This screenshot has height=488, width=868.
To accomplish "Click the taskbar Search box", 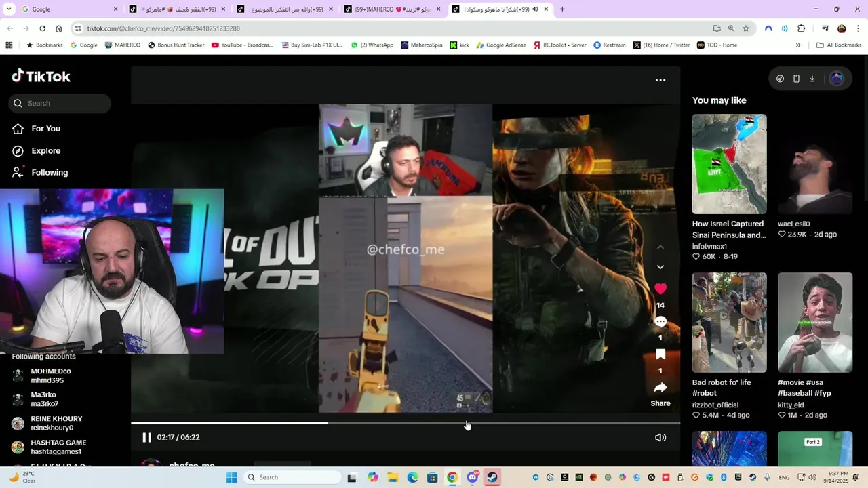I will (292, 477).
